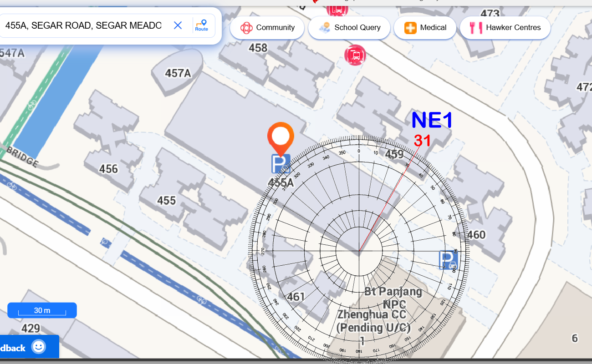Screen dimensions: 592x364
Task: Click the bicycle icon near block 461
Action: pyautogui.click(x=202, y=300)
